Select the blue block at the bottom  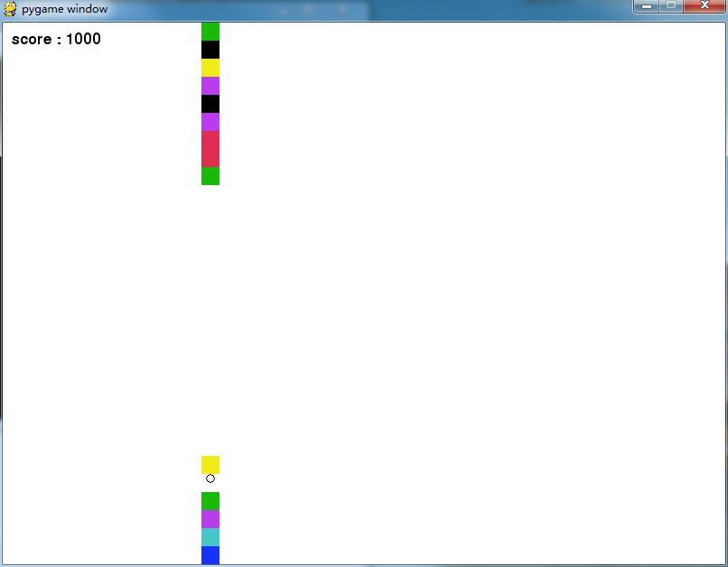210,555
